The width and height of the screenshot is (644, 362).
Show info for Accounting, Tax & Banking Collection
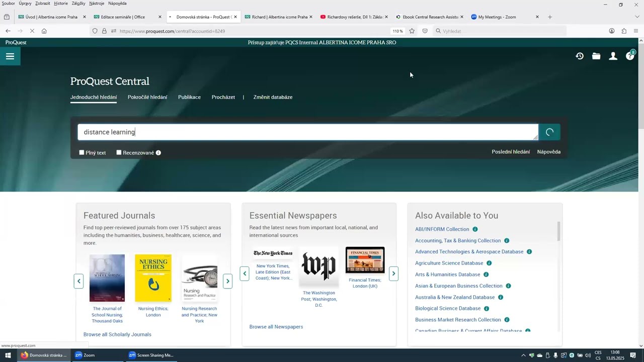point(507,241)
